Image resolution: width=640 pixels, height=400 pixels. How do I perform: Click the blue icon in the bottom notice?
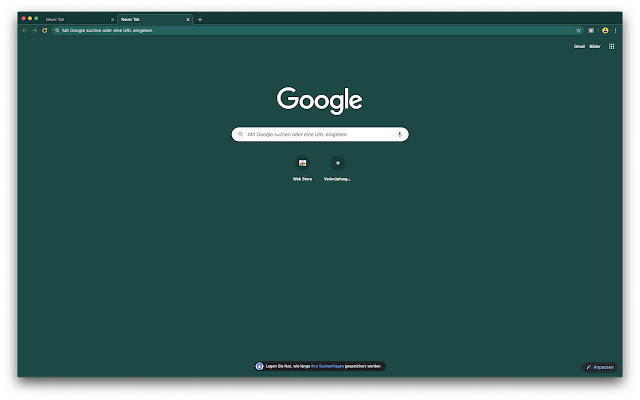(259, 367)
